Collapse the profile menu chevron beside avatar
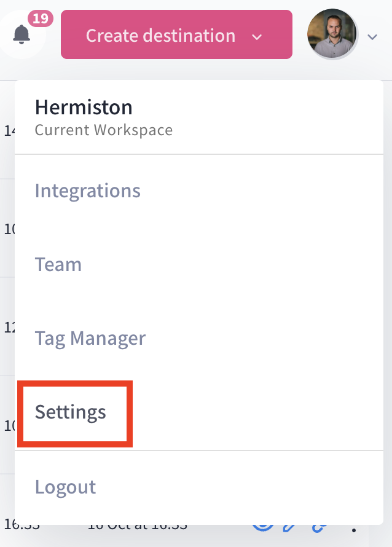The width and height of the screenshot is (392, 547). (372, 37)
